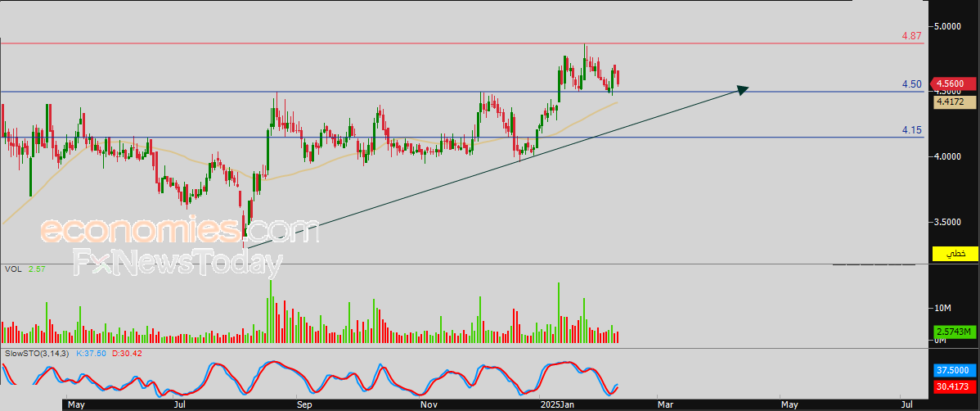Click the 3.5000 price axis value

point(949,222)
